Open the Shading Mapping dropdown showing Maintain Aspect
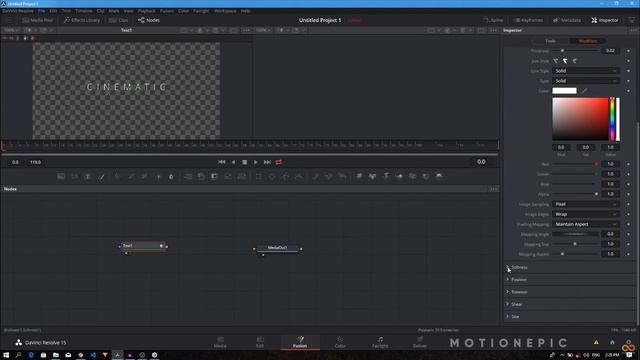Screen dimensions: 640x360 [585, 224]
